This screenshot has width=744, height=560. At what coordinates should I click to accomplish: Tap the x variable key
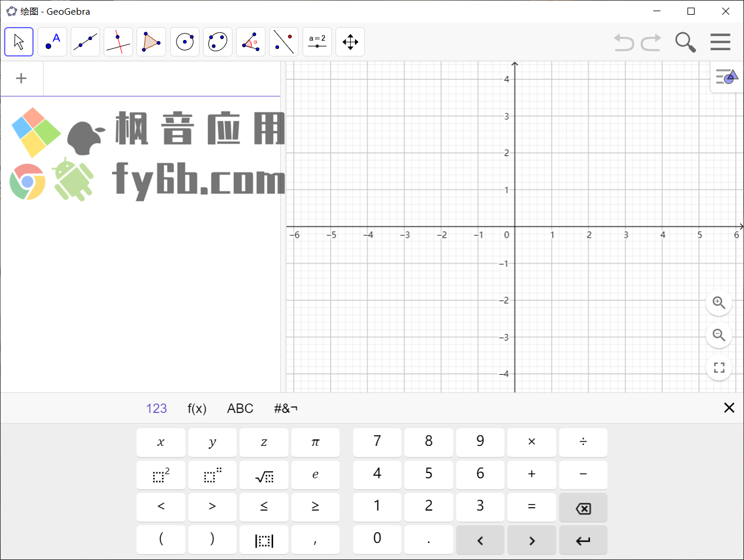click(161, 442)
